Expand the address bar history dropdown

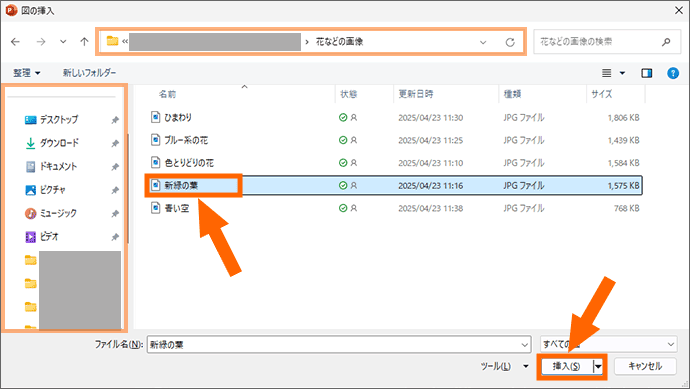tap(483, 42)
